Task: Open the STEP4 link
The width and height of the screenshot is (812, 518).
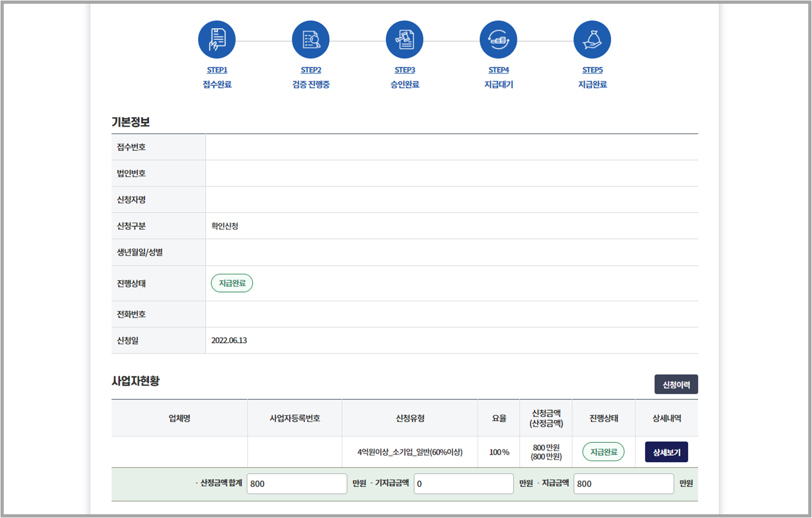Action: [x=499, y=70]
